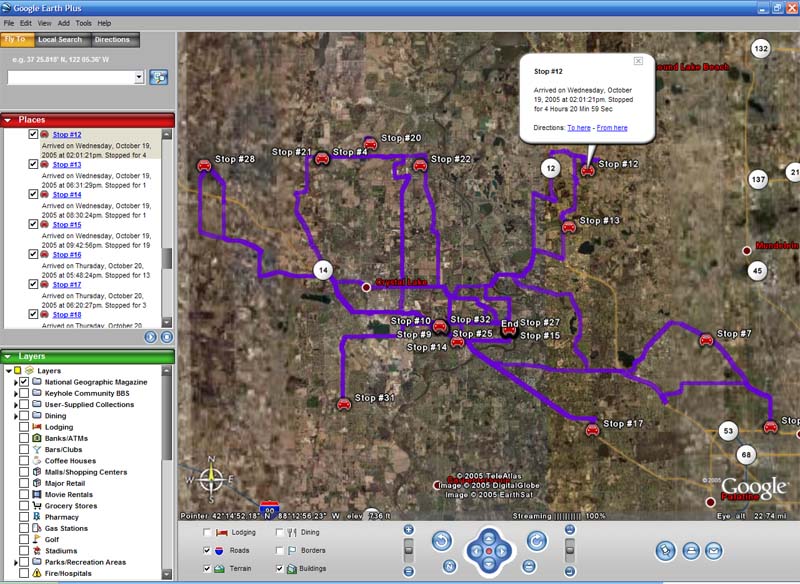The height and width of the screenshot is (584, 800).
Task: Expand the National Geographic Magazine node
Action: [16, 382]
